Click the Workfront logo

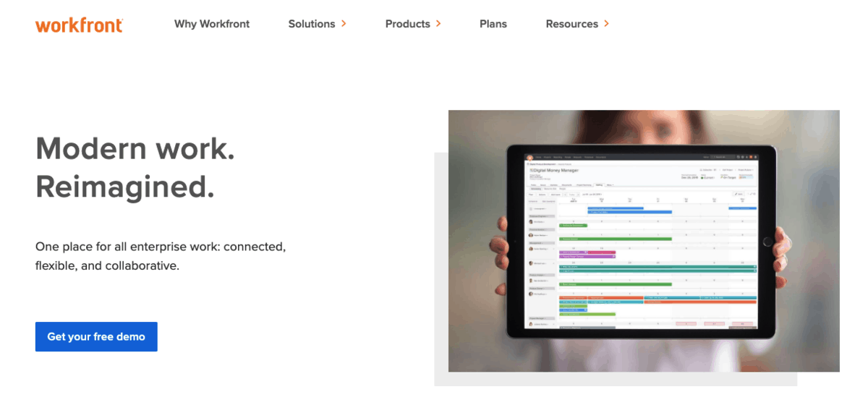click(x=79, y=25)
